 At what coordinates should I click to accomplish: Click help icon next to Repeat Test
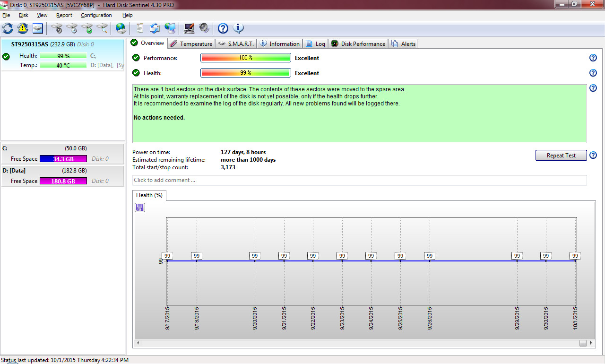(x=593, y=156)
